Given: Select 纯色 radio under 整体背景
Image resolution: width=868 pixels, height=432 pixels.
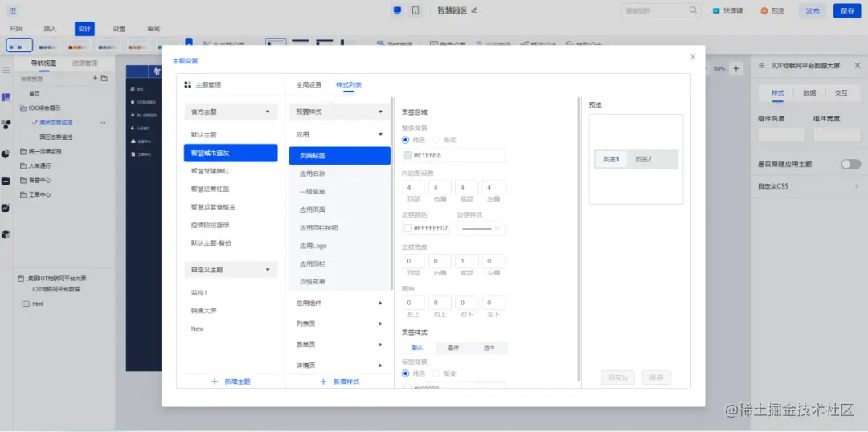Looking at the screenshot, I should click(406, 140).
